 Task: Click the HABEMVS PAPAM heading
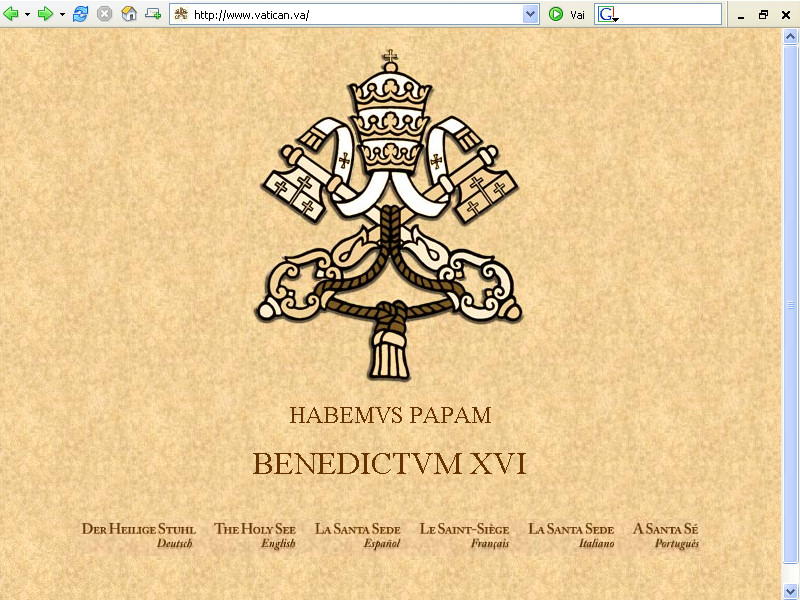(390, 415)
